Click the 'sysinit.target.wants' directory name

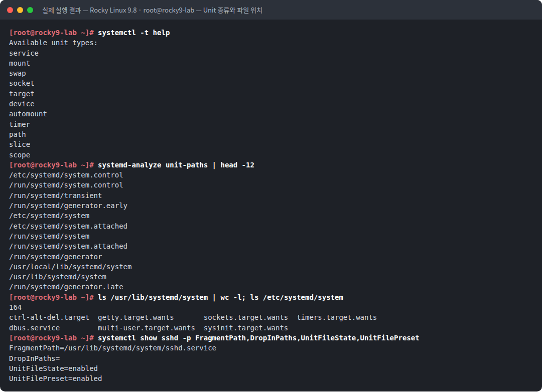246,328
